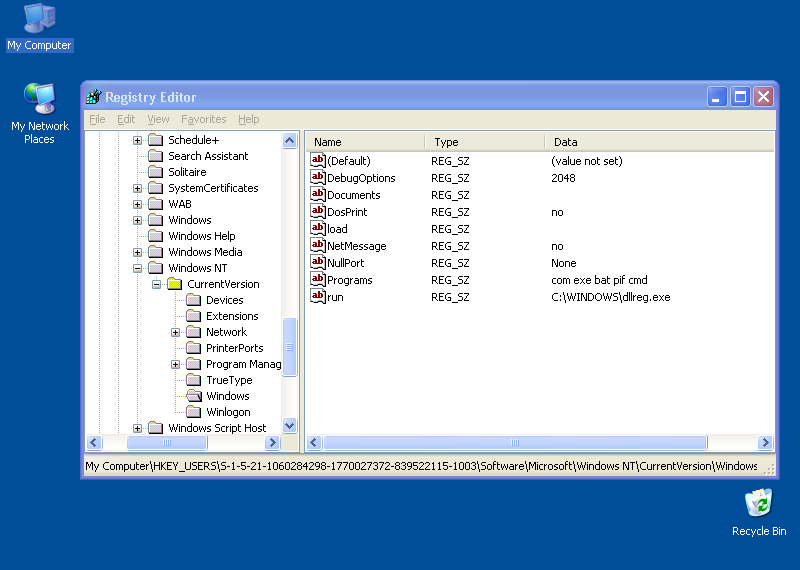Select the open CurrentVersion folder icon

coord(175,284)
